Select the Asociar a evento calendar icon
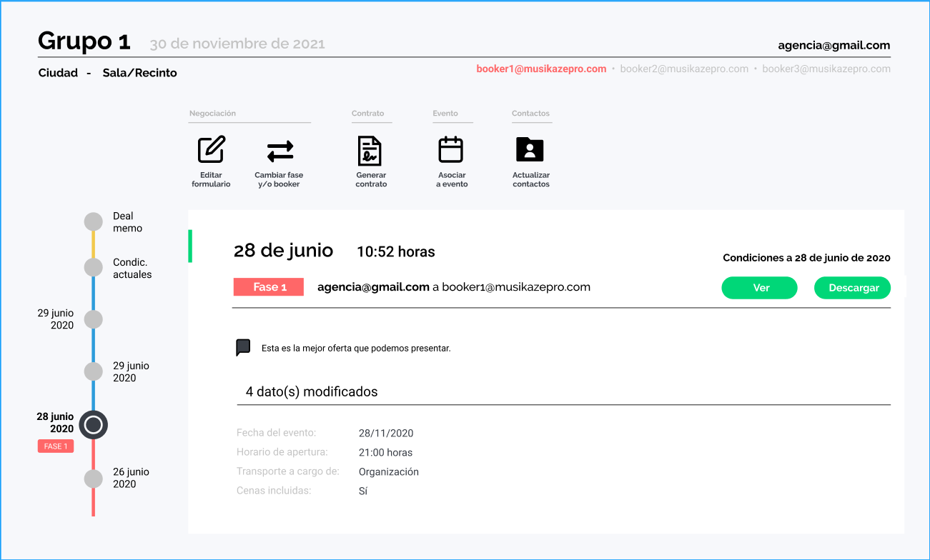This screenshot has height=560, width=930. tap(450, 150)
